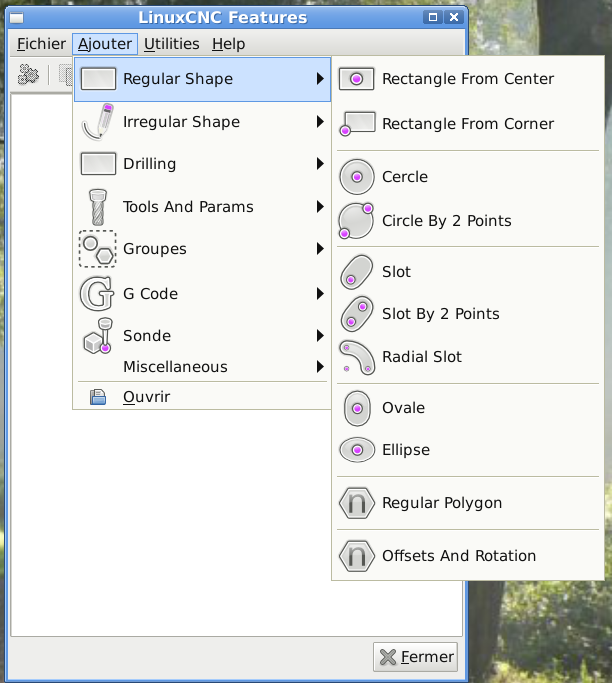612x683 pixels.
Task: Click the Rectangle From Center icon
Action: [x=356, y=79]
